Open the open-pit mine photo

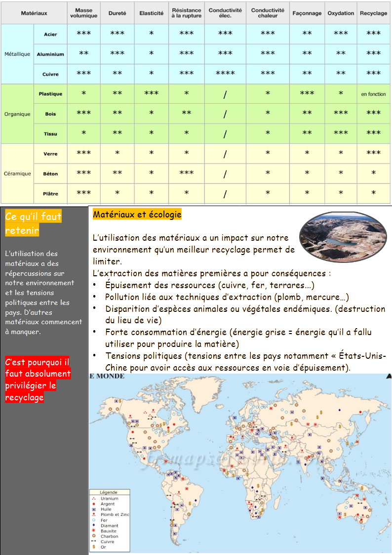click(x=343, y=238)
